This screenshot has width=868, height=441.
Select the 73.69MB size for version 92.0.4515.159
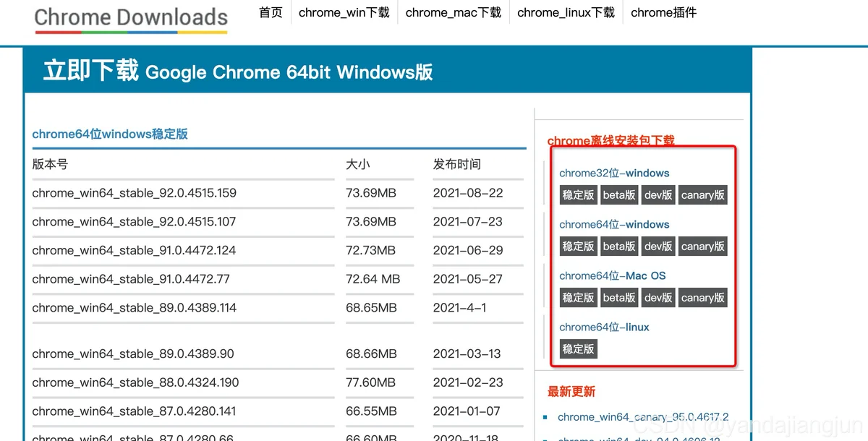371,193
